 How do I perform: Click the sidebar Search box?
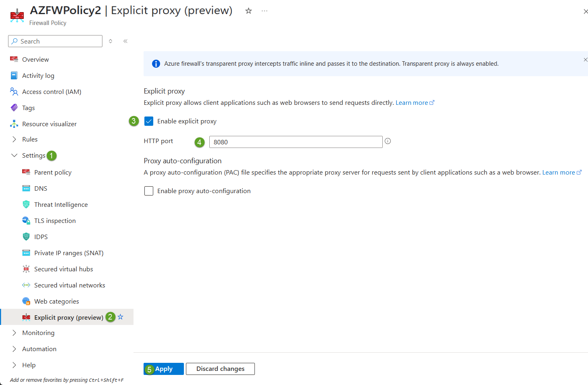[x=55, y=41]
